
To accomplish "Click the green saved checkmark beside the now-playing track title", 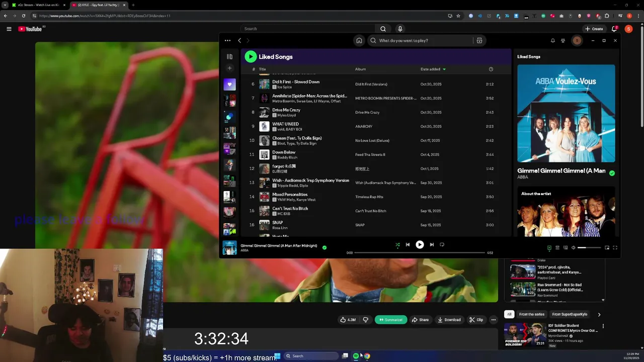I will click(325, 247).
